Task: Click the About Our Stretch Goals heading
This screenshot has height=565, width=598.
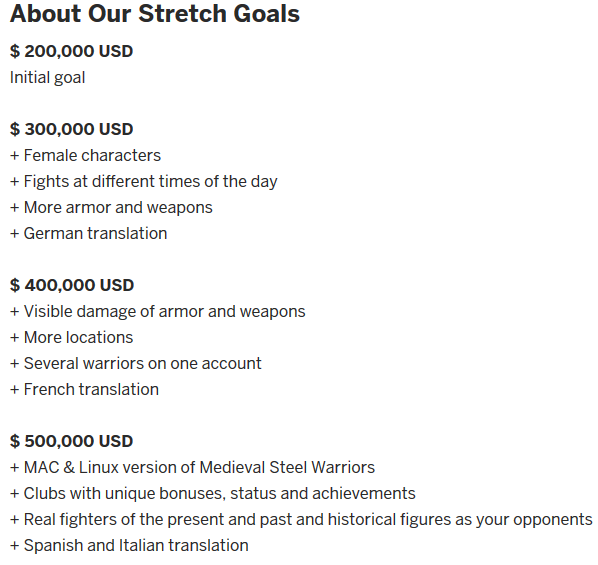Action: coord(154,14)
